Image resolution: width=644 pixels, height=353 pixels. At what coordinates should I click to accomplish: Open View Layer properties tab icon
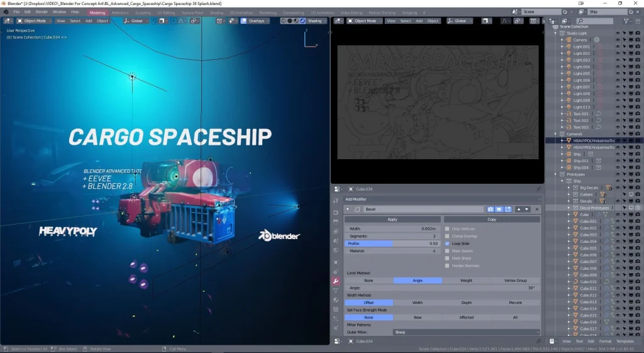336,232
